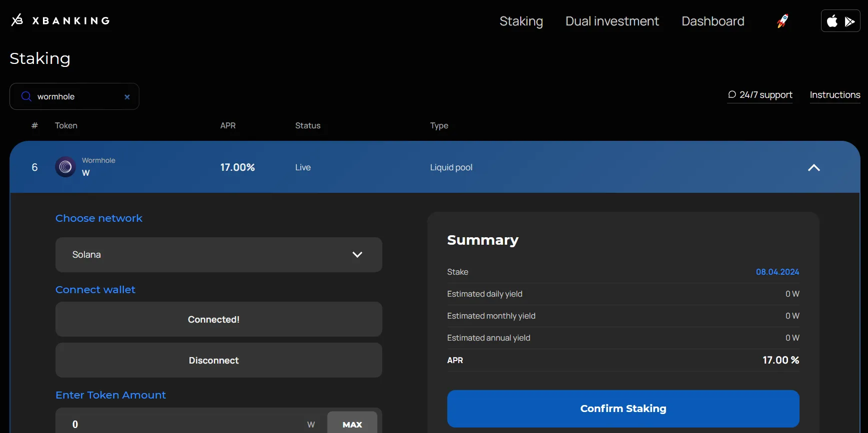Click the XBANKING logo

(x=60, y=20)
